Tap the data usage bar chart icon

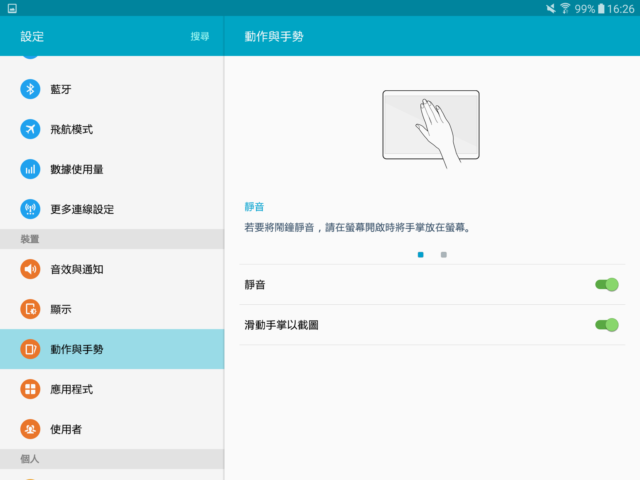(30, 169)
